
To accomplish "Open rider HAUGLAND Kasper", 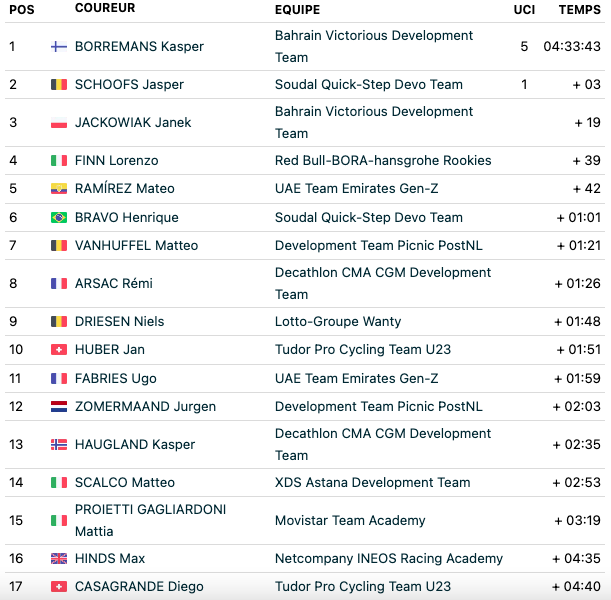I will (x=135, y=445).
